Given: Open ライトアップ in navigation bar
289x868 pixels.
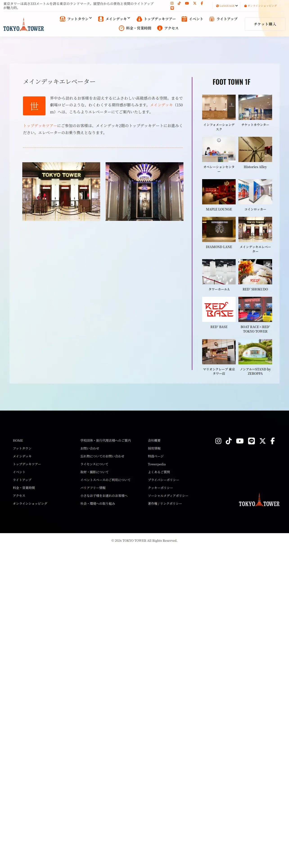Looking at the screenshot, I should pos(223,19).
